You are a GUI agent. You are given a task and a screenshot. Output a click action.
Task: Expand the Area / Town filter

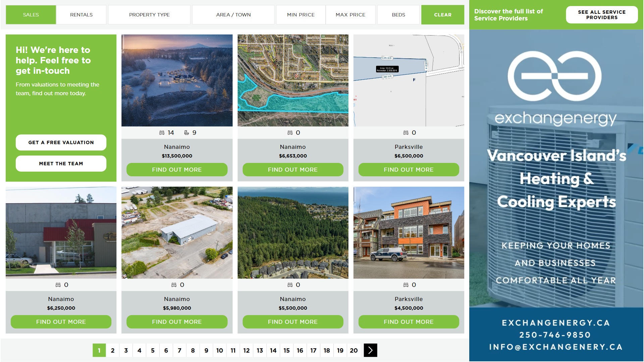pyautogui.click(x=233, y=15)
